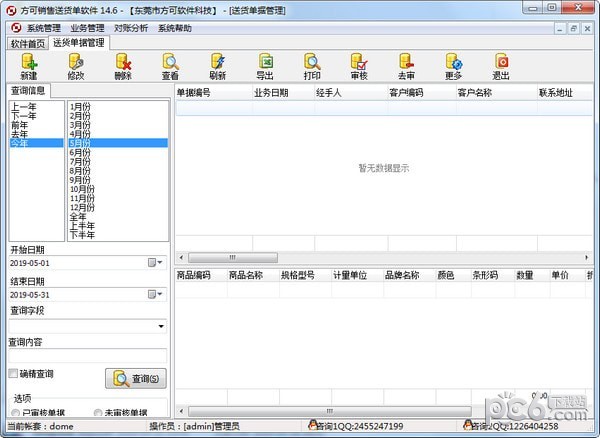The height and width of the screenshot is (438, 600).
Task: Click the lower grid horizontal scrollbar thumb
Action: click(329, 412)
